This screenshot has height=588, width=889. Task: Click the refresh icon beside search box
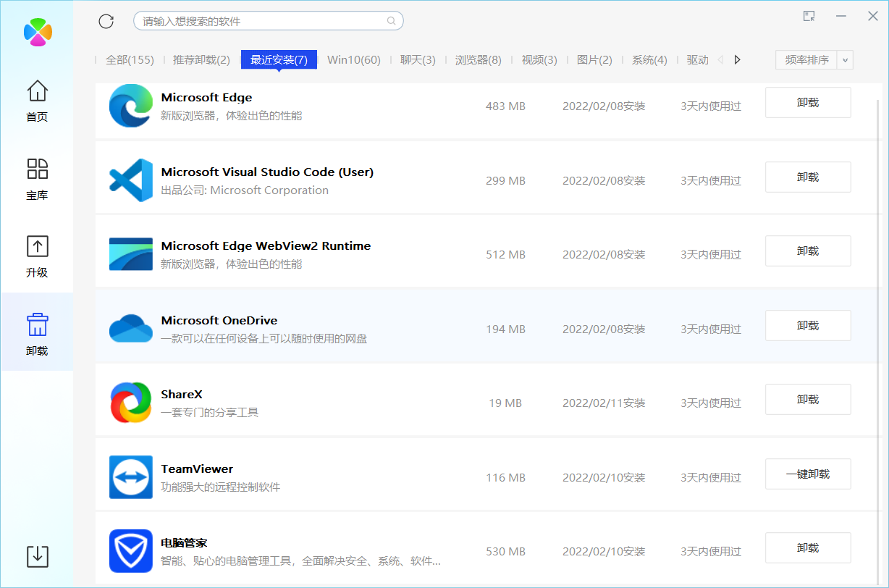coord(106,21)
